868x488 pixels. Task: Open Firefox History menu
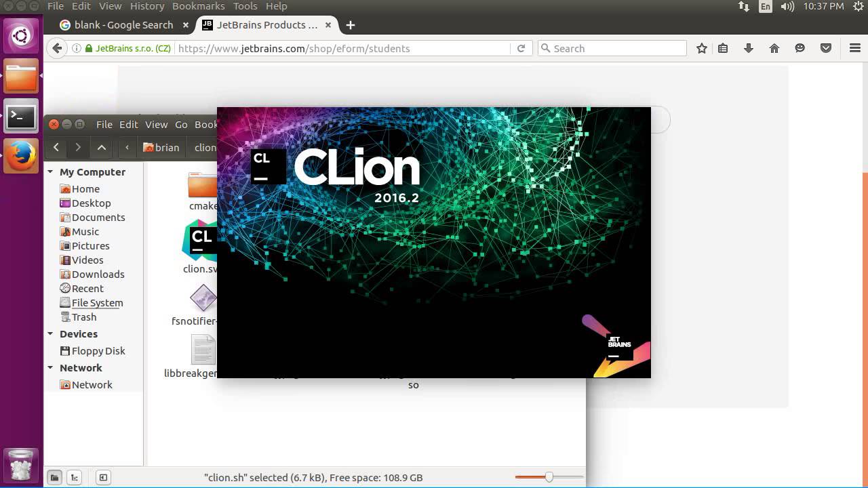(x=147, y=6)
